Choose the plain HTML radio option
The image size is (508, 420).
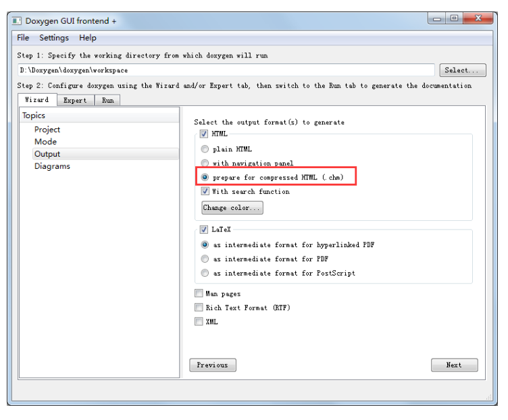(205, 149)
